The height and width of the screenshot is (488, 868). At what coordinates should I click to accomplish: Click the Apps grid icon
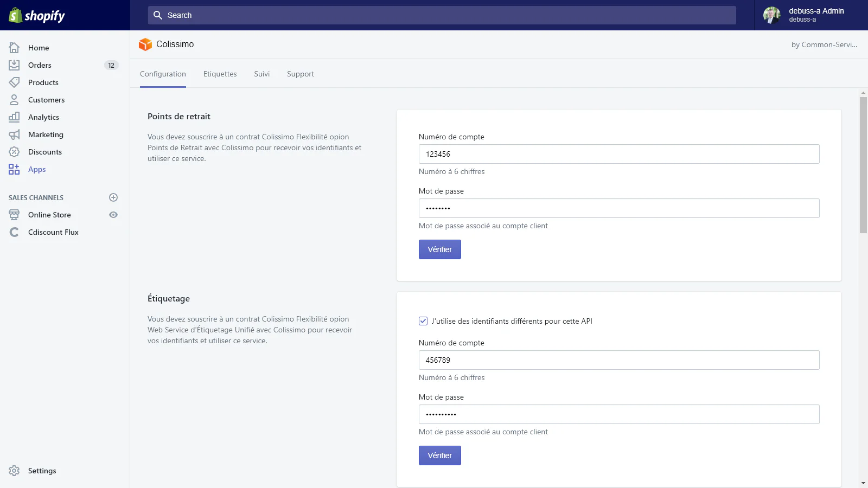14,169
